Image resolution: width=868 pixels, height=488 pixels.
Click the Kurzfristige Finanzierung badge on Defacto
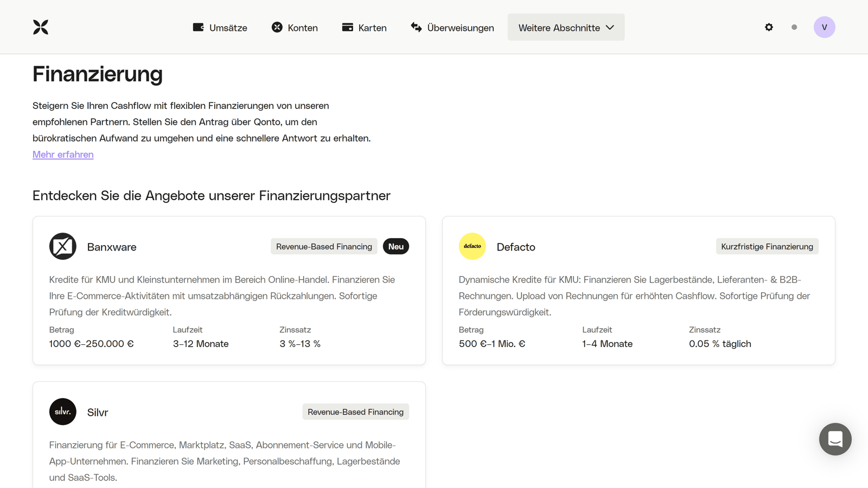[x=767, y=246]
